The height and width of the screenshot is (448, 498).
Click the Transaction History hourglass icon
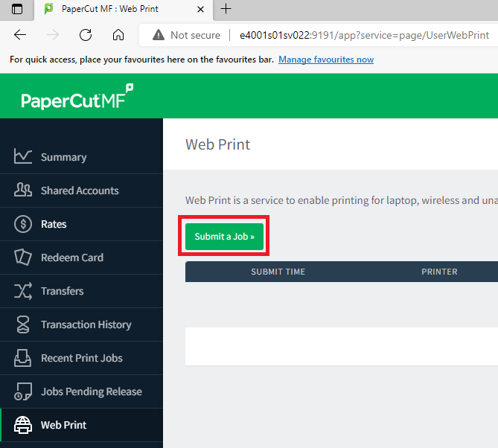point(23,324)
